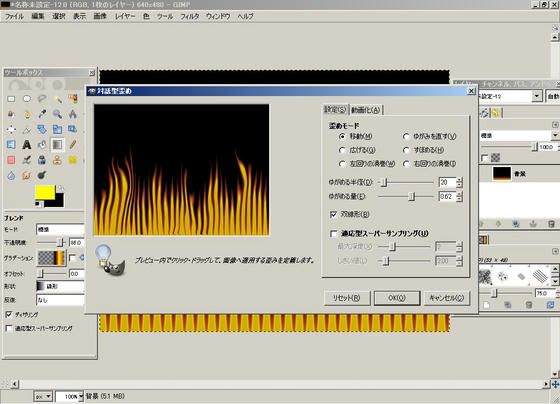560x404 pixels.
Task: Select the 広げる radio button
Action: [342, 150]
